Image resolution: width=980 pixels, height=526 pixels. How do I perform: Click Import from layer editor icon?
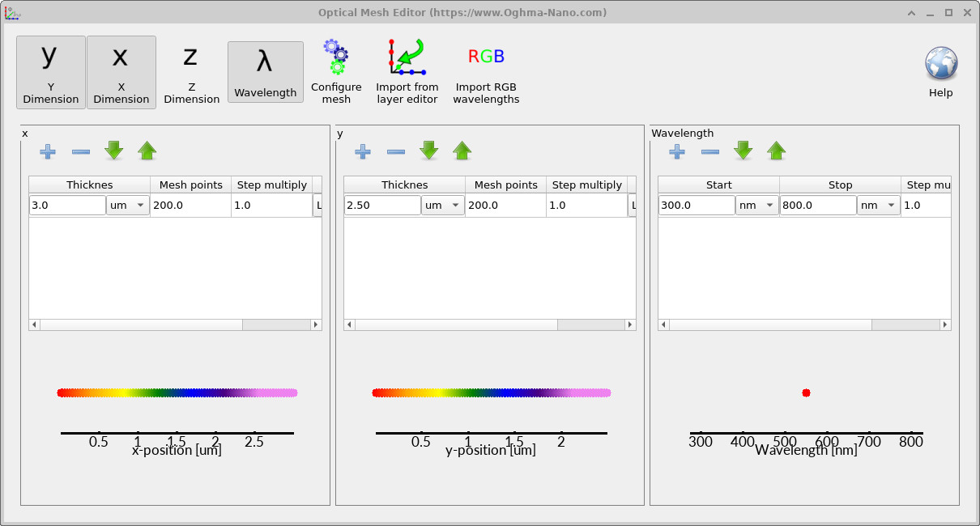(x=407, y=57)
